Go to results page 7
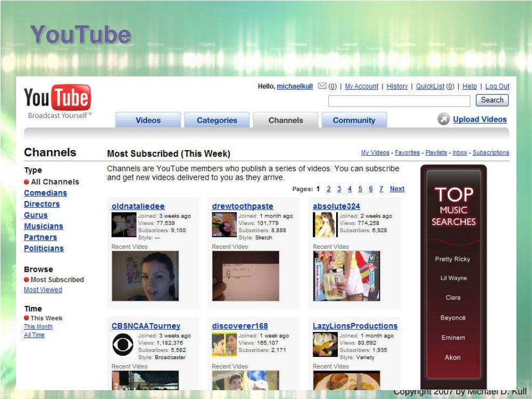This screenshot has height=399, width=532. [x=381, y=189]
